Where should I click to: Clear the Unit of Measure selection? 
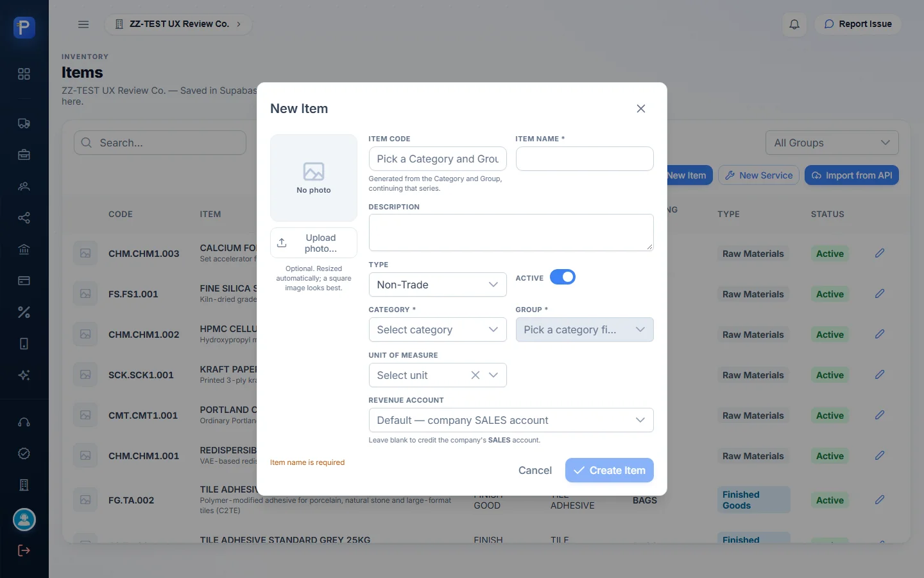click(x=475, y=375)
